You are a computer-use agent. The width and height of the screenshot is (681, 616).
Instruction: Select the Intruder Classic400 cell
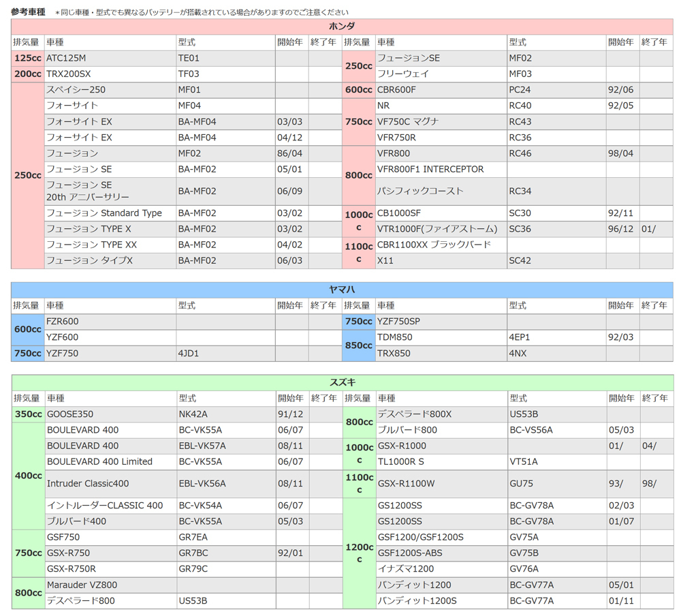[111, 484]
